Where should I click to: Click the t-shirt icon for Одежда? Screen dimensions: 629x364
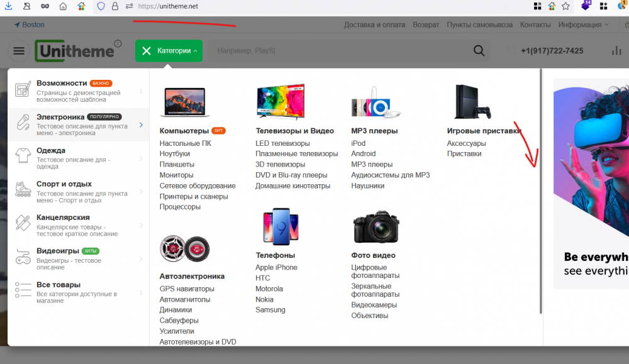[x=23, y=155]
